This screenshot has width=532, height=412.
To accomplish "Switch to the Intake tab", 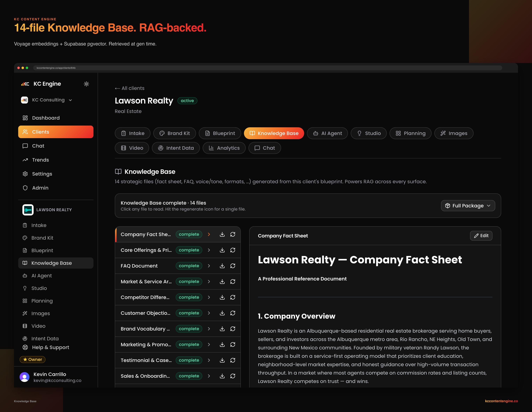I will [x=132, y=133].
